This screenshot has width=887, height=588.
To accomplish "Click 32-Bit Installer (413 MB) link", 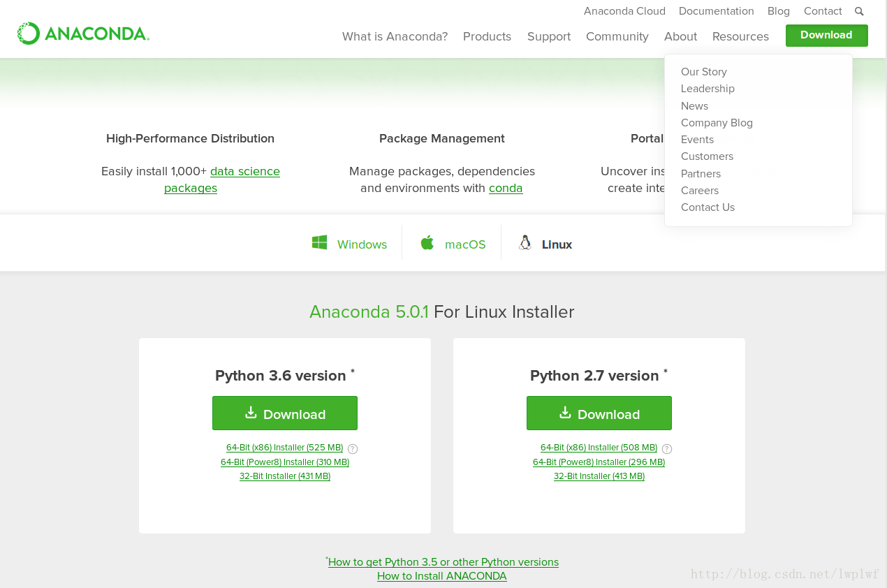I will pos(599,476).
